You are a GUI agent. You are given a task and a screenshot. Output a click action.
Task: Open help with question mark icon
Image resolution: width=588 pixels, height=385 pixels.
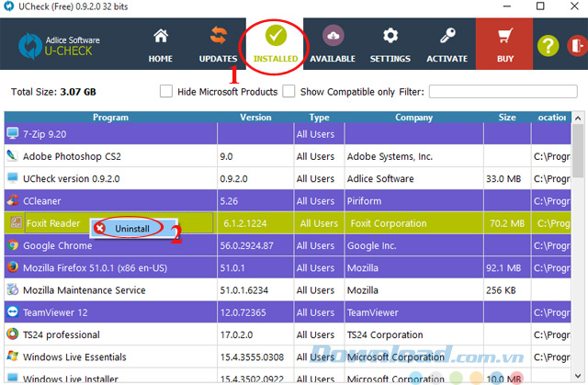tap(548, 44)
